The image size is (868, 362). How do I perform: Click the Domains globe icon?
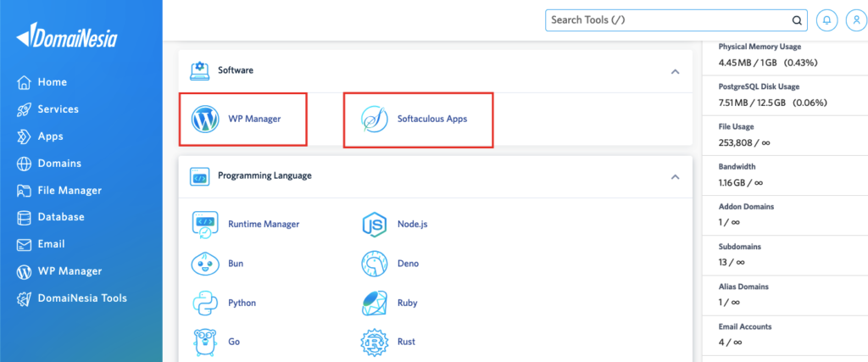pyautogui.click(x=24, y=164)
